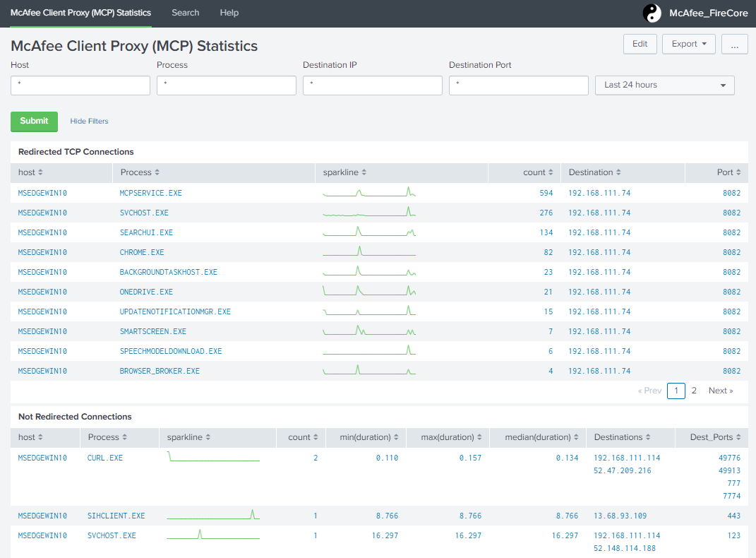This screenshot has width=756, height=558.
Task: Click the Destination IP input field
Action: [x=373, y=85]
